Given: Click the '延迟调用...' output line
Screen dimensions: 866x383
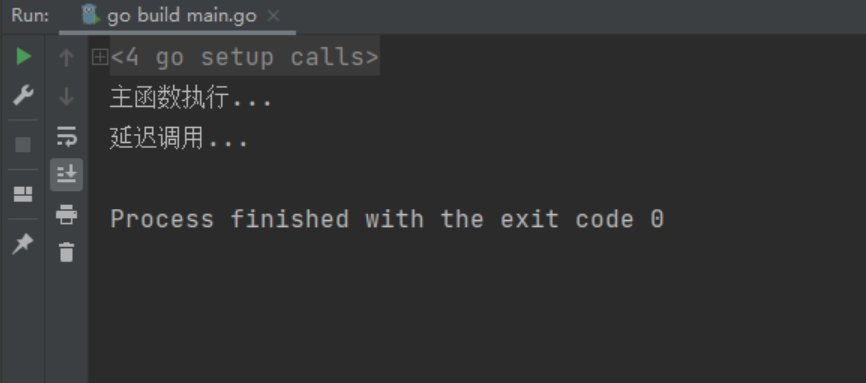Looking at the screenshot, I should click(179, 138).
